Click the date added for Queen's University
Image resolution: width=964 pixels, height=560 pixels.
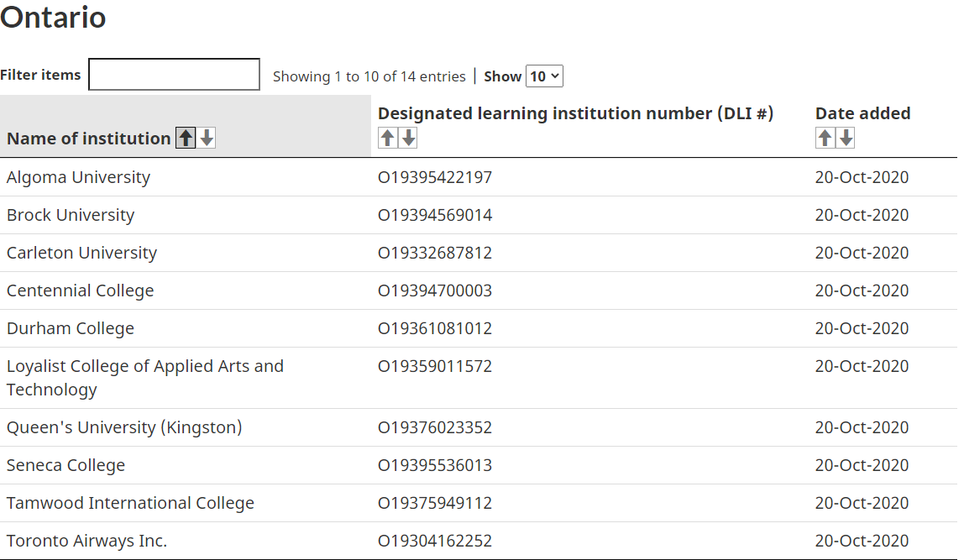pos(862,427)
